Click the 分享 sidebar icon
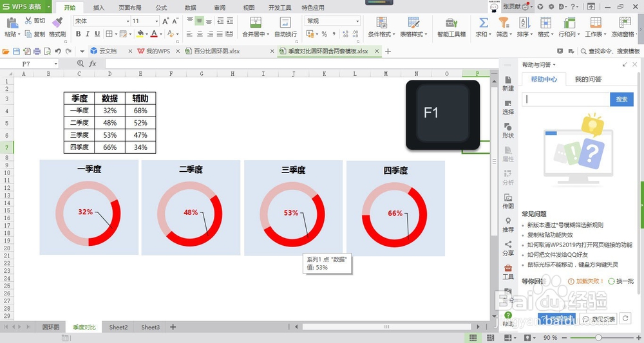This screenshot has height=343, width=644. [508, 248]
